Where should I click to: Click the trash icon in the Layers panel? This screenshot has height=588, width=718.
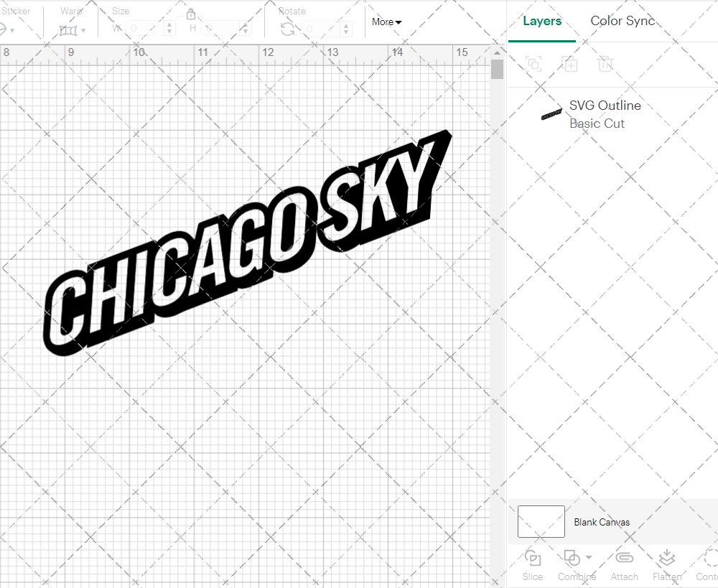click(x=605, y=64)
